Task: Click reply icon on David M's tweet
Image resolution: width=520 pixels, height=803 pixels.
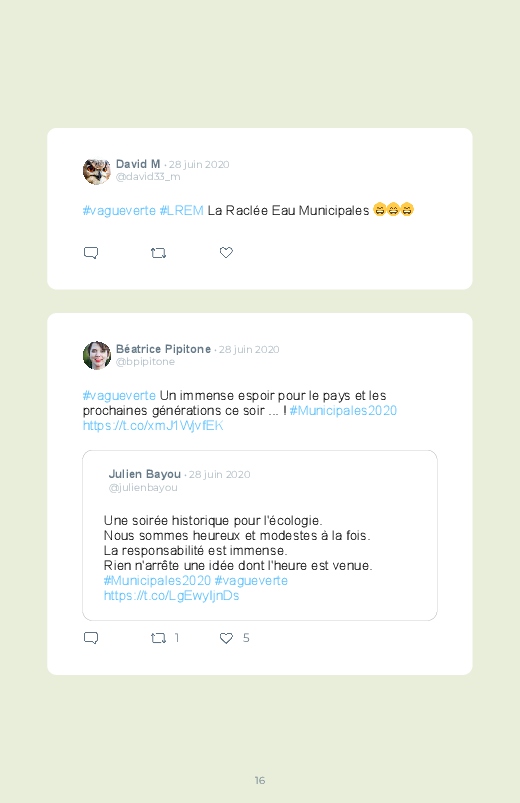Action: tap(91, 252)
